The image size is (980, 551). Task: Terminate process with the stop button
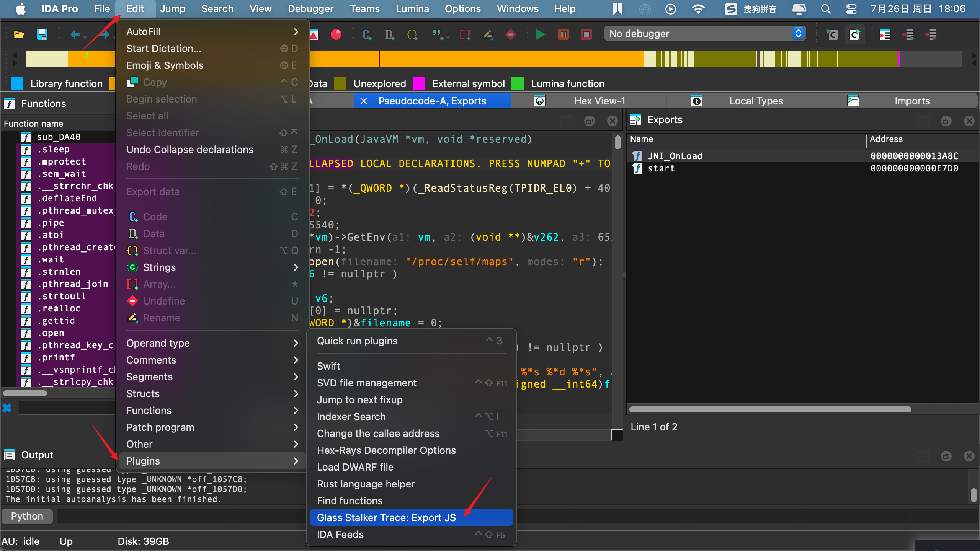click(586, 34)
